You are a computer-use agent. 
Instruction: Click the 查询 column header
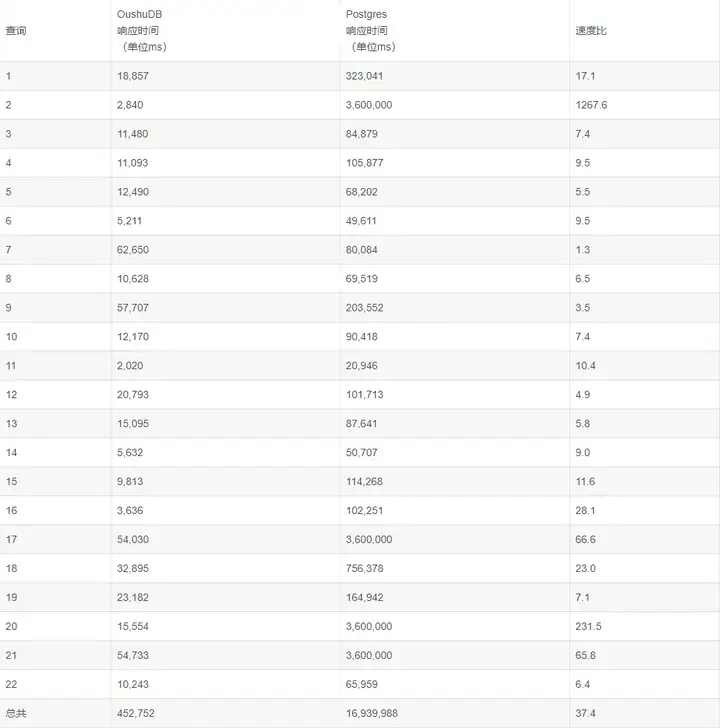click(16, 30)
